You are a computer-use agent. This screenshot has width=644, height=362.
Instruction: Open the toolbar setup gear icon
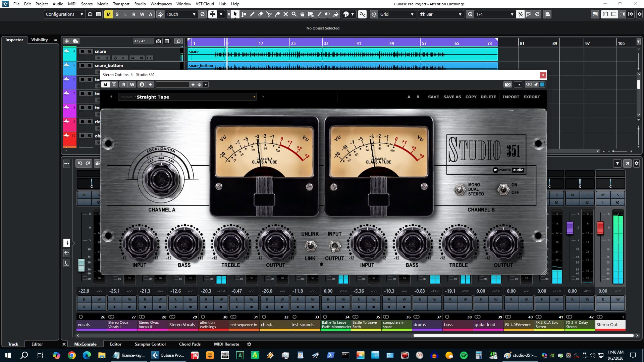pos(639,14)
